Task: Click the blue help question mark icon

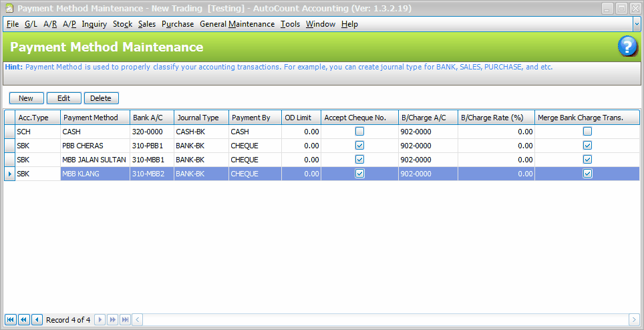Action: [x=627, y=47]
